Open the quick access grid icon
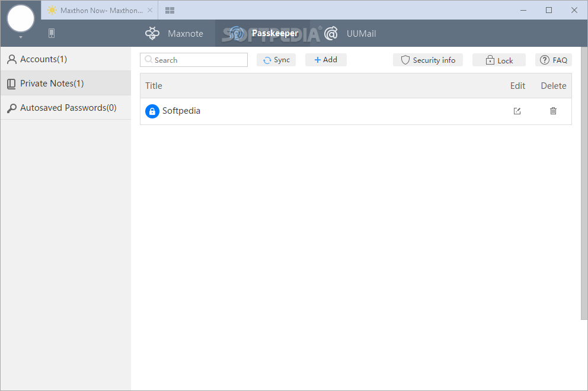The height and width of the screenshot is (391, 588). [x=170, y=11]
